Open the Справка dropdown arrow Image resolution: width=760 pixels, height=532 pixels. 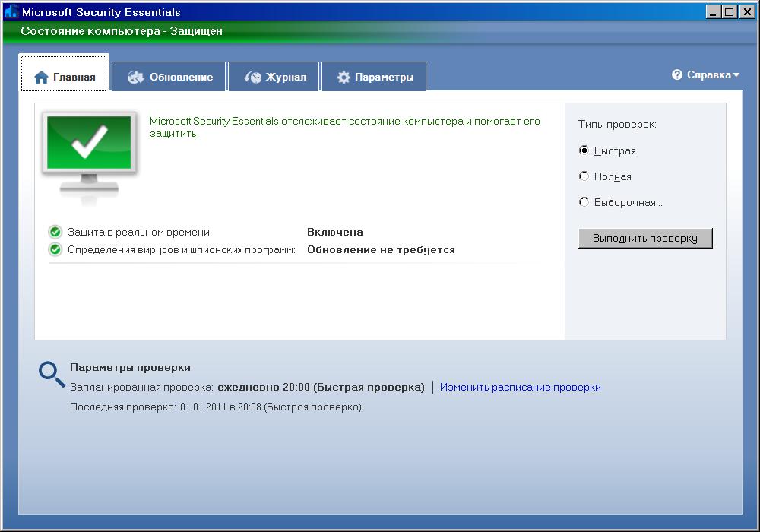(736, 75)
